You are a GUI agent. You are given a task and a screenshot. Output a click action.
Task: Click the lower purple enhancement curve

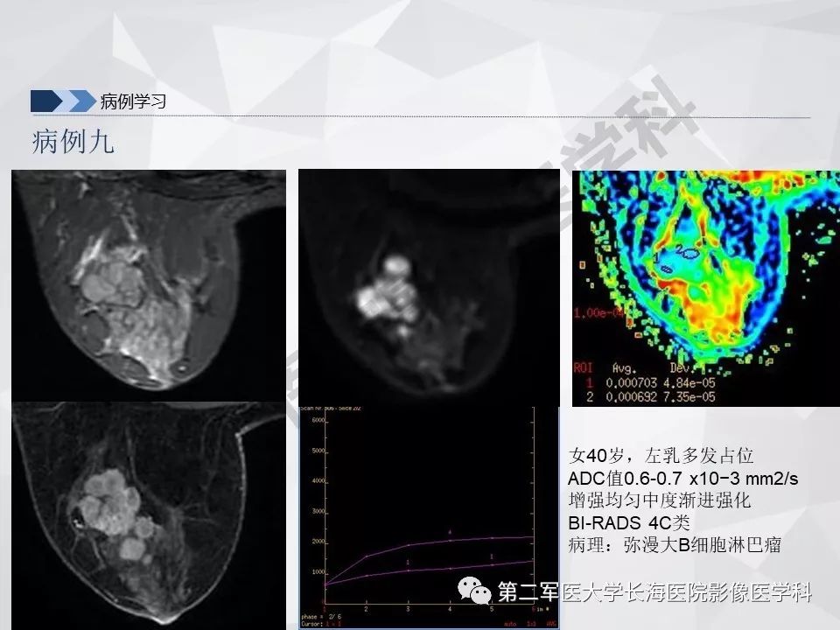tap(429, 570)
